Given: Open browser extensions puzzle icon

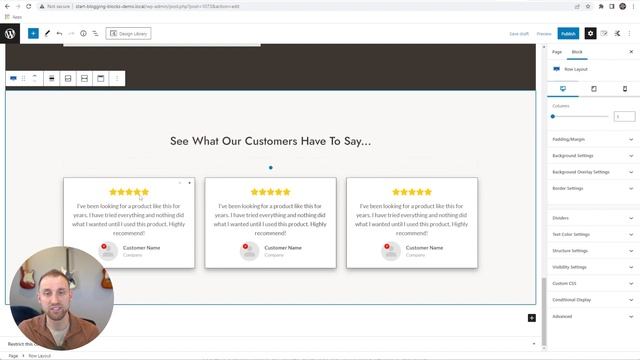Looking at the screenshot, I should click(x=601, y=7).
